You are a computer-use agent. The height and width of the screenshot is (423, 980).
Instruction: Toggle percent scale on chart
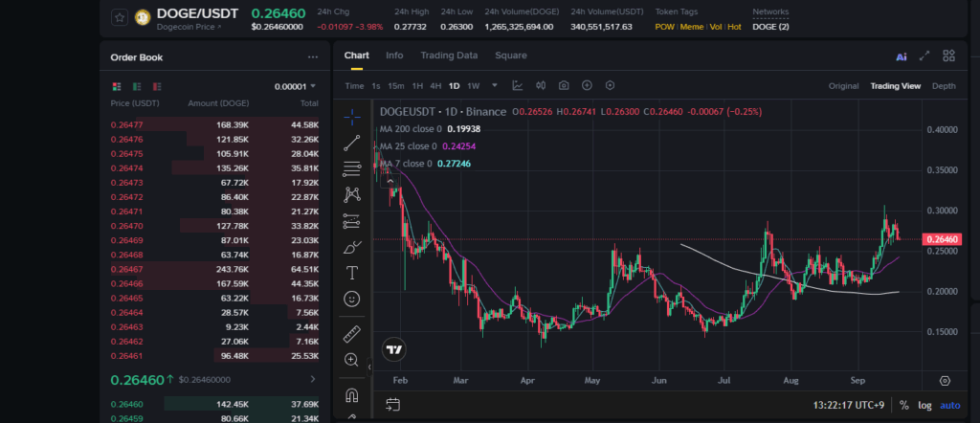coord(903,406)
